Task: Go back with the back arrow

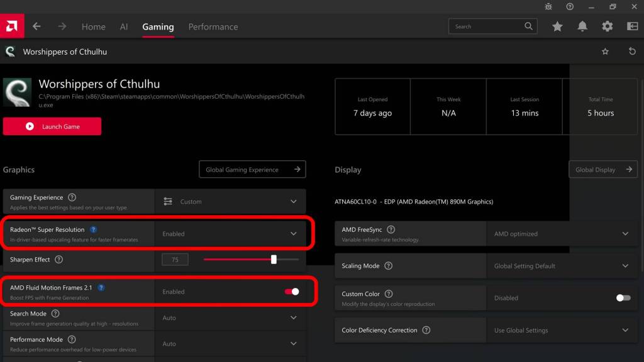Action: pyautogui.click(x=36, y=26)
